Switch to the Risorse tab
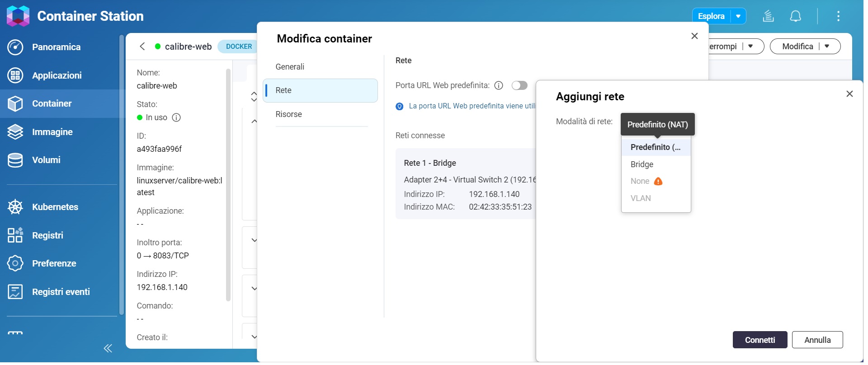The width and height of the screenshot is (868, 365). point(288,114)
